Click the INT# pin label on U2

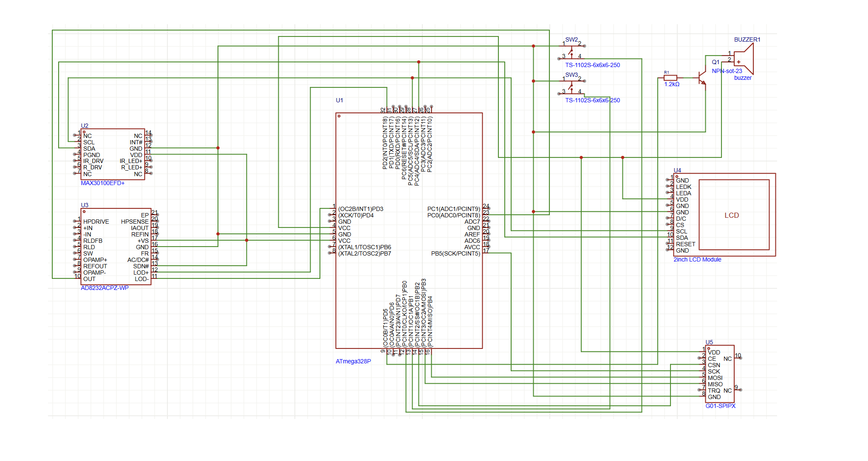tap(136, 142)
